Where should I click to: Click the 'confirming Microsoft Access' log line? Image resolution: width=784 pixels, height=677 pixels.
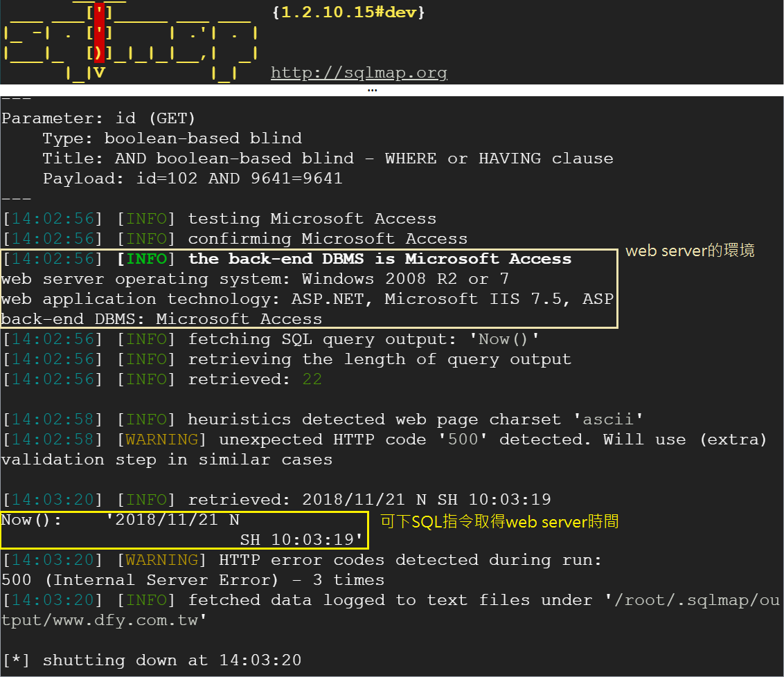click(235, 239)
